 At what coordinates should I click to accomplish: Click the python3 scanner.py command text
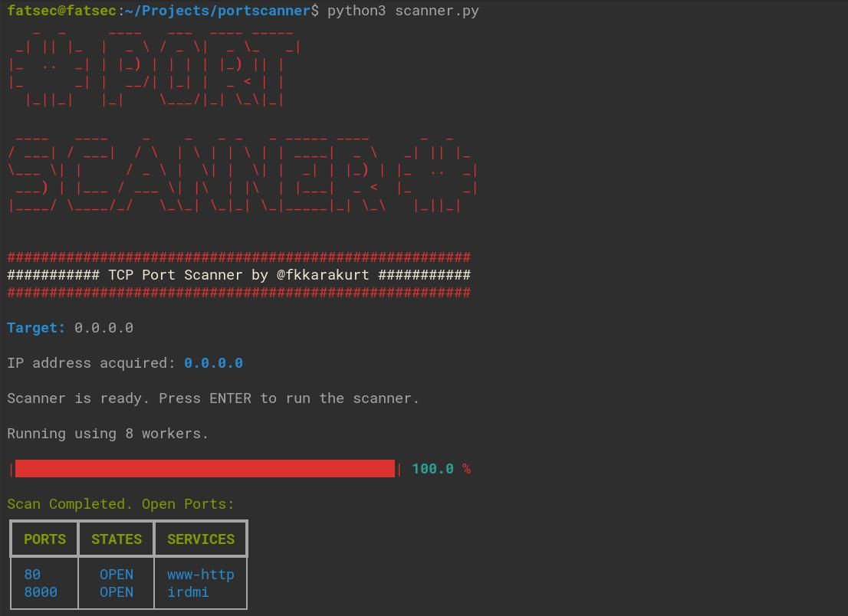point(402,11)
